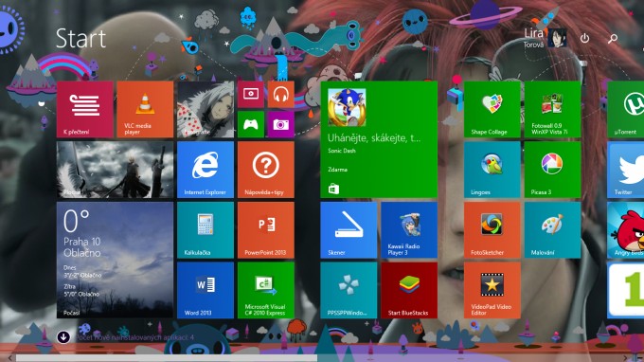Click the power options button

tap(584, 38)
